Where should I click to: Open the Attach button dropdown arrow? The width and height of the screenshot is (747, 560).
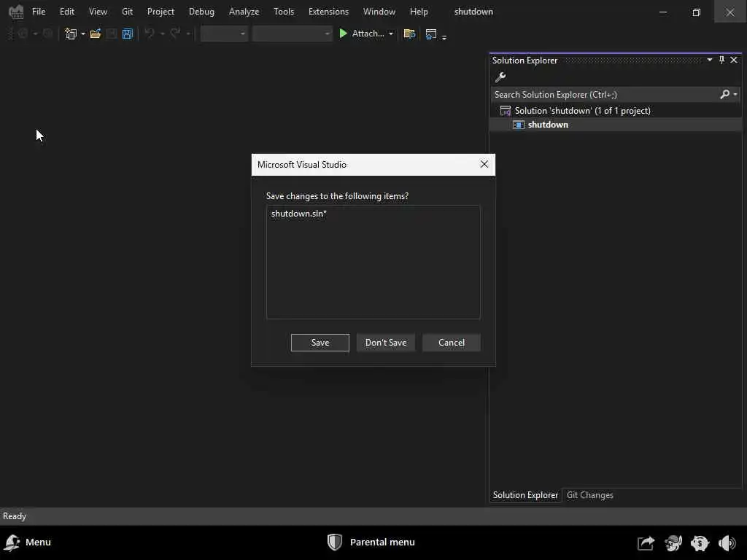point(391,34)
